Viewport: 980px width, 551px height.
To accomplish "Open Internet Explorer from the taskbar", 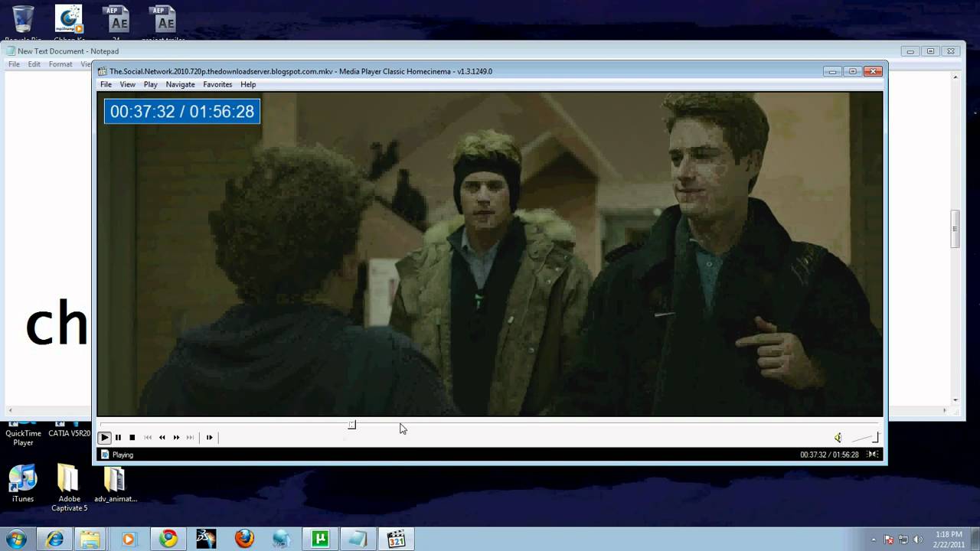I will click(x=54, y=539).
